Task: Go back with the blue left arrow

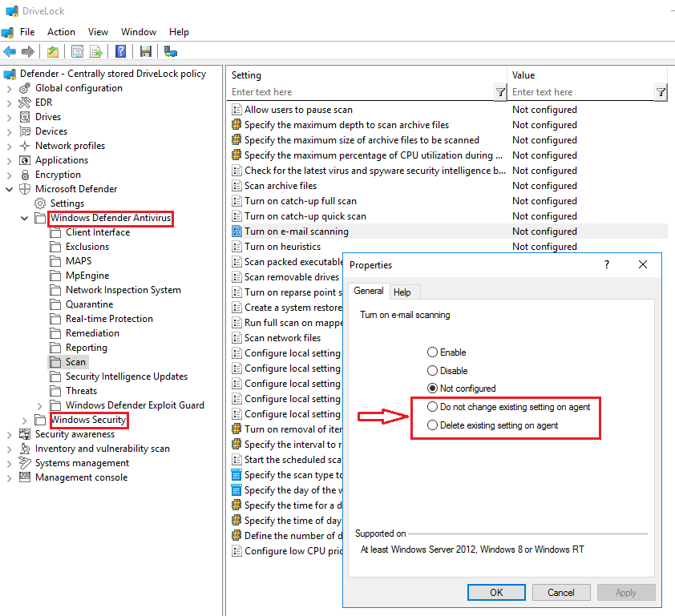Action: [10, 52]
